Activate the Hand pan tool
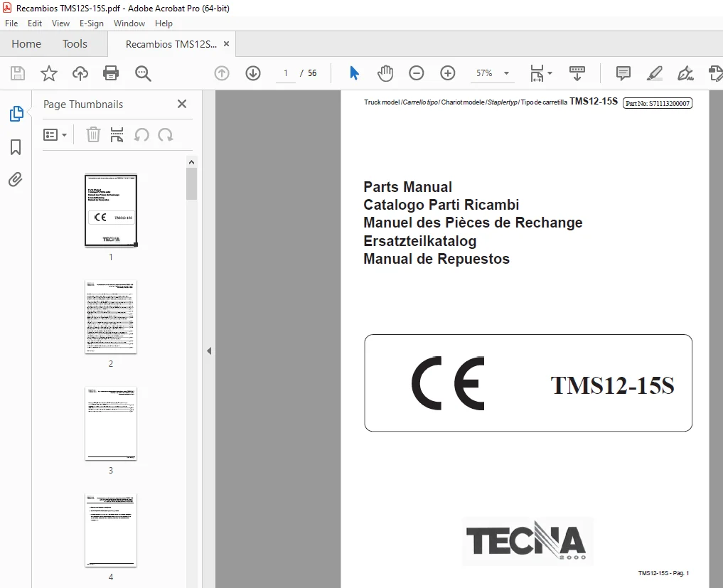723x588 pixels. (x=385, y=73)
